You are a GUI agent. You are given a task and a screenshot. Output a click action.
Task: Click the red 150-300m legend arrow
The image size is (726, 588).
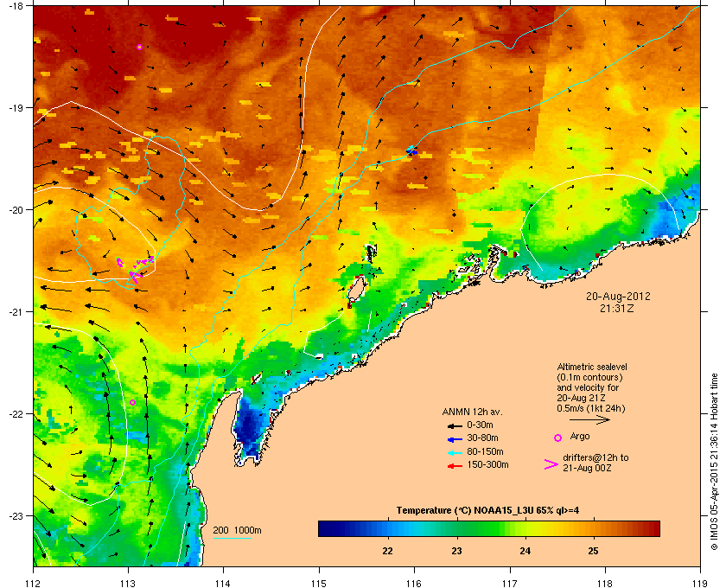pos(455,466)
